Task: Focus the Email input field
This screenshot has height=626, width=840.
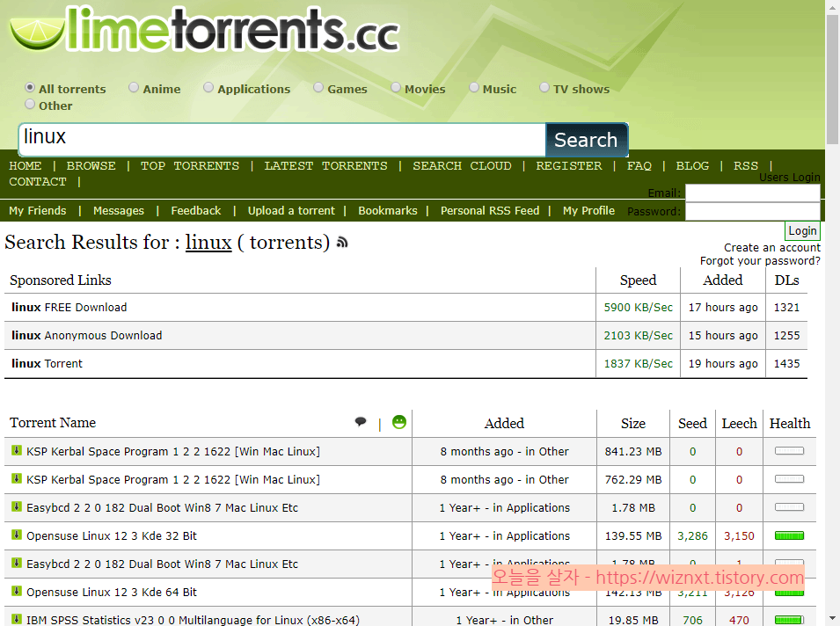Action: point(753,193)
